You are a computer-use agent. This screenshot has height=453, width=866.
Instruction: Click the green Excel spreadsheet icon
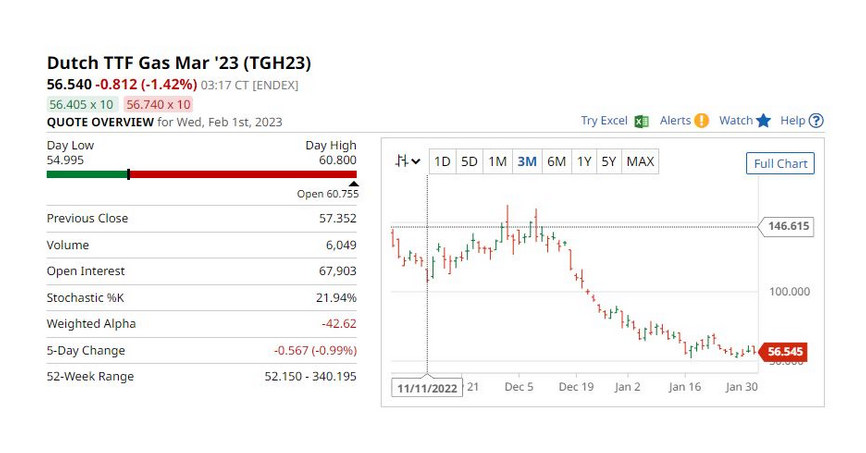[x=641, y=121]
